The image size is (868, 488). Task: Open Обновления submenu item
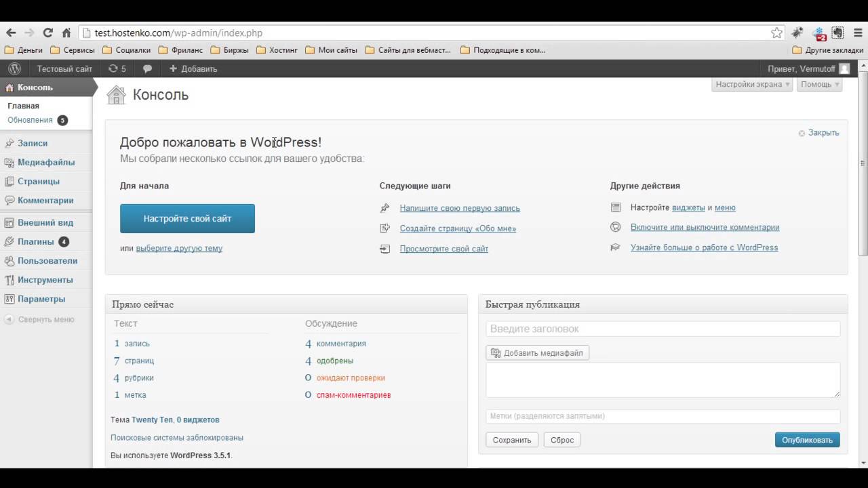(30, 120)
